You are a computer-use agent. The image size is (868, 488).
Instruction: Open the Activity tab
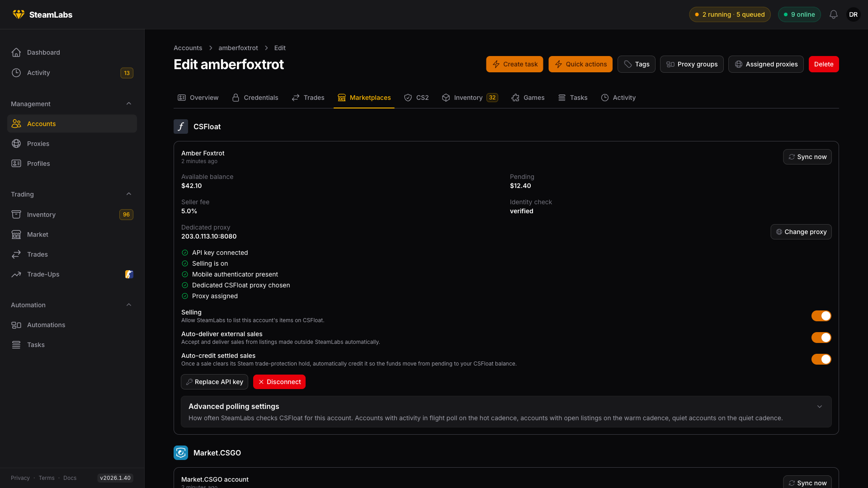click(x=618, y=98)
